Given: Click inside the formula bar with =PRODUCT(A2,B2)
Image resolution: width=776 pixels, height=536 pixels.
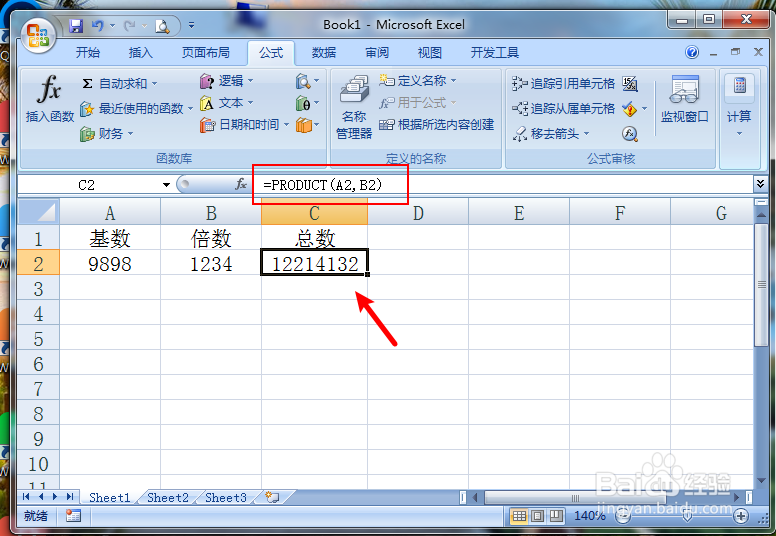Looking at the screenshot, I should click(503, 185).
